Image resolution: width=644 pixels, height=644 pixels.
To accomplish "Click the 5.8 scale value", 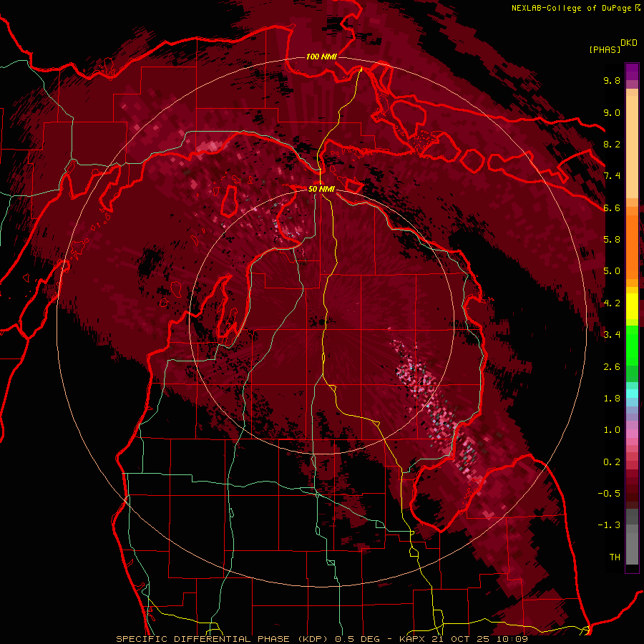I will [x=612, y=240].
